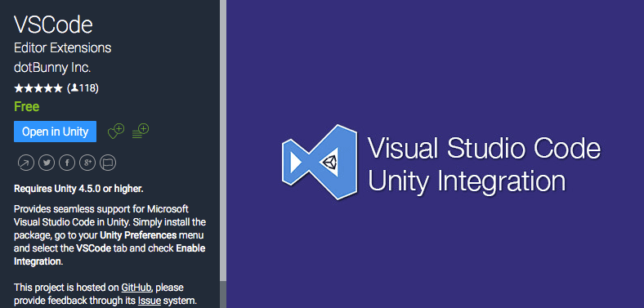
Task: Click 'Requires Unity 4.5.0 or higher.' text
Action: coord(78,189)
